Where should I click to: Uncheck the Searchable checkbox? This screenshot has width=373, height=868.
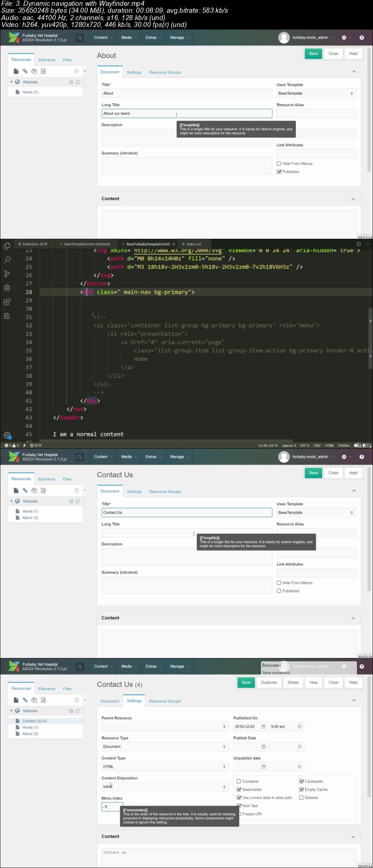239,789
